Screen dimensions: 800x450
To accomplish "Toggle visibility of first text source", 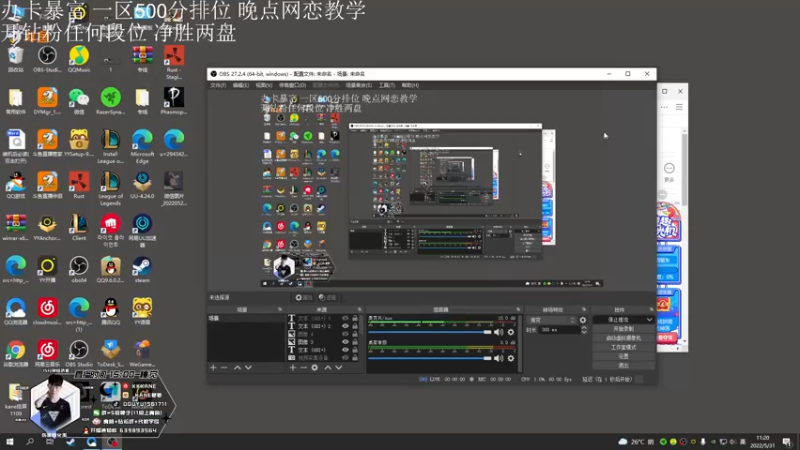I will coord(345,318).
